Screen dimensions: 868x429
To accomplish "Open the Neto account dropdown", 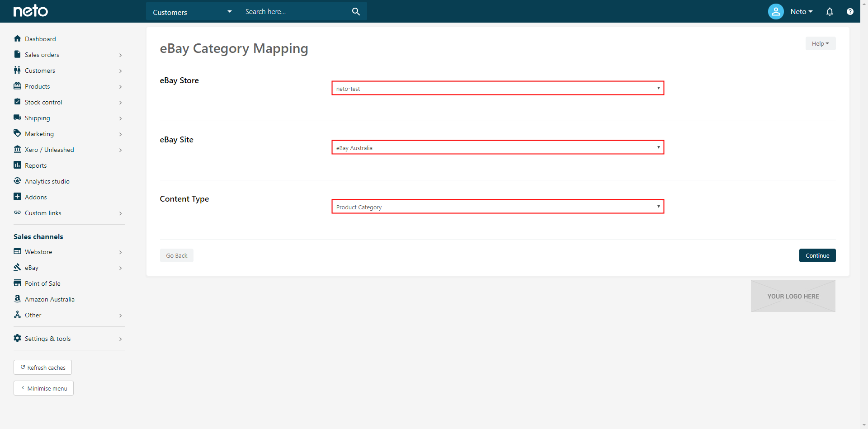I will pyautogui.click(x=802, y=12).
